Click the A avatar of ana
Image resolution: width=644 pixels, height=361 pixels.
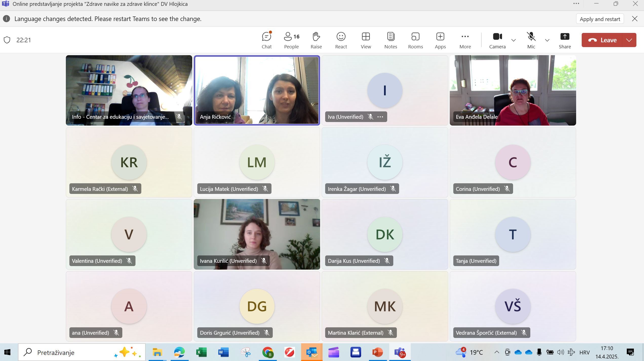tap(129, 306)
